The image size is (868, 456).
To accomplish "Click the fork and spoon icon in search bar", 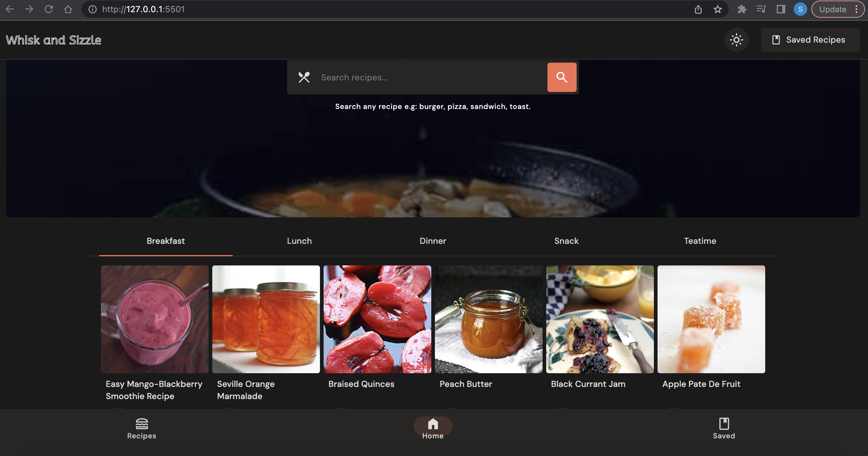I will pyautogui.click(x=304, y=77).
